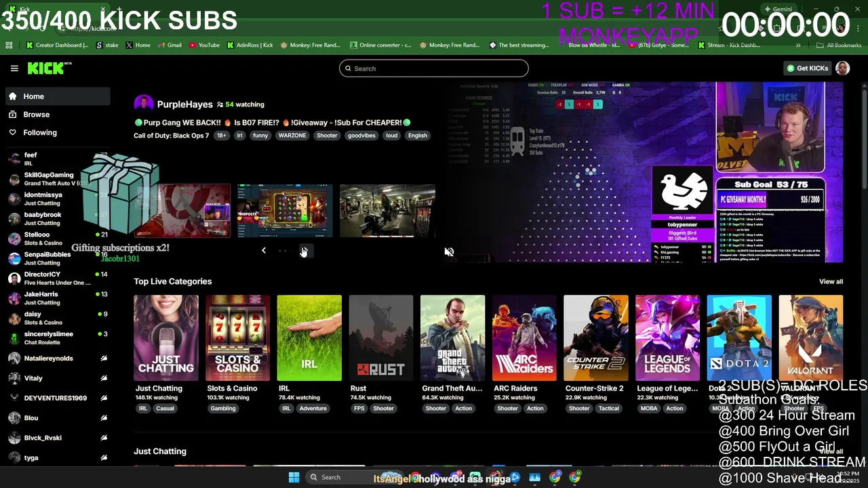Click FPS tag under Rust
The height and width of the screenshot is (488, 868).
tap(359, 409)
